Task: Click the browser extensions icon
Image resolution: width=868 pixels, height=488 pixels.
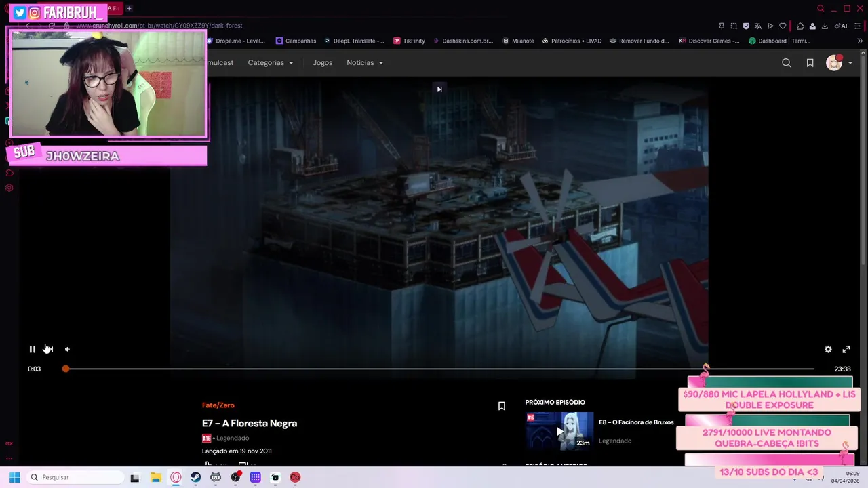Action: click(x=800, y=26)
